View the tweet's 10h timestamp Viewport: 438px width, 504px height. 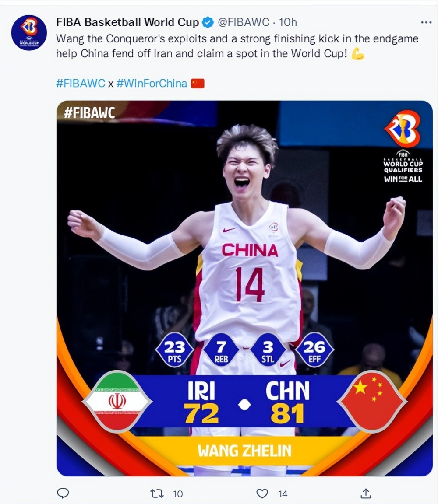click(288, 22)
